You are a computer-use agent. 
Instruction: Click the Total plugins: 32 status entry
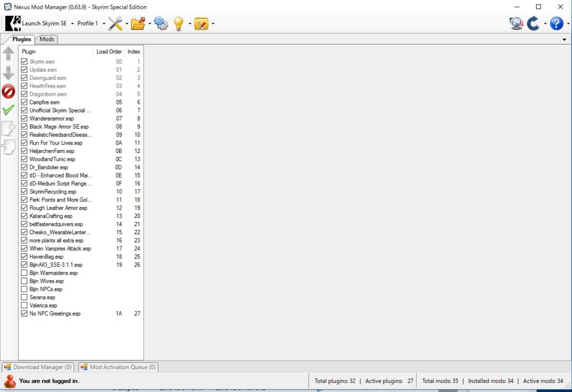click(335, 381)
